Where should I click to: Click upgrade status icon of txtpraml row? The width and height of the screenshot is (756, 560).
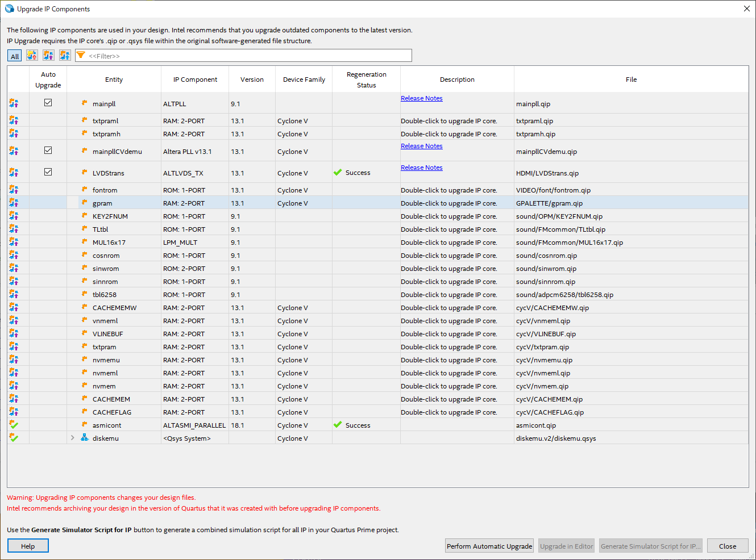point(14,120)
